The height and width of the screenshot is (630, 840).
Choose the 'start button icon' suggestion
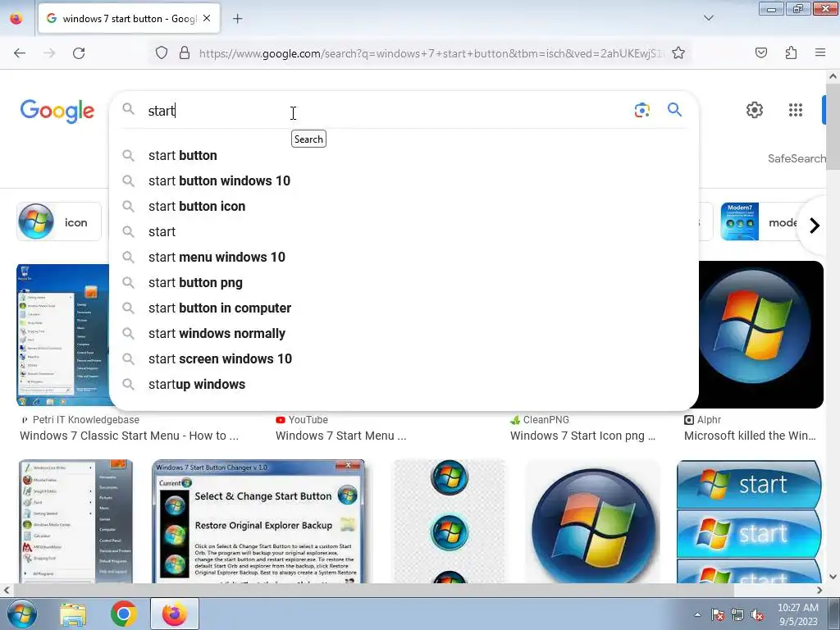pos(404,206)
